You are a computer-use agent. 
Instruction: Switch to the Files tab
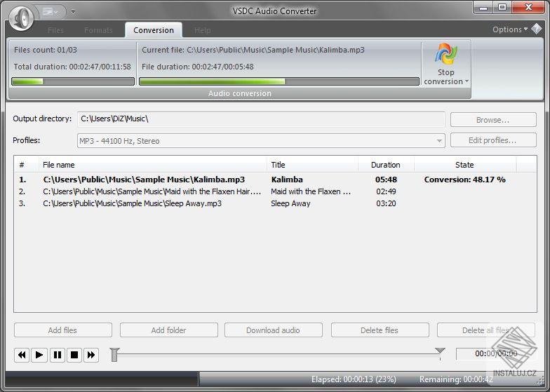tap(56, 30)
